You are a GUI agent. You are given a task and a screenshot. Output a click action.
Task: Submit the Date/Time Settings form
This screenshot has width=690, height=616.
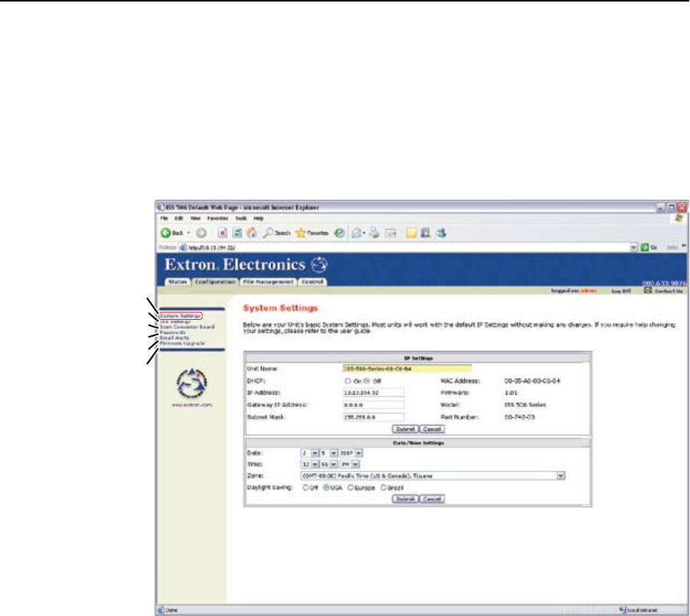[x=405, y=499]
